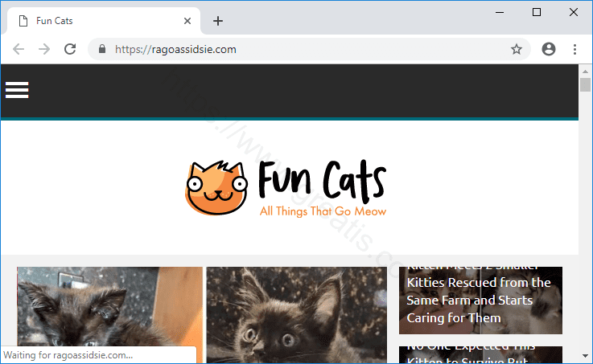
Task: Reload the page with the refresh icon
Action: [70, 49]
